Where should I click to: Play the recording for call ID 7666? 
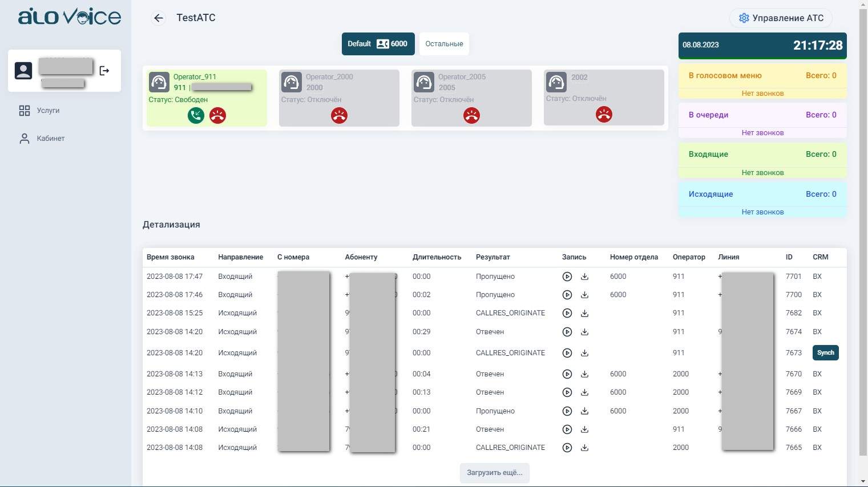[567, 429]
